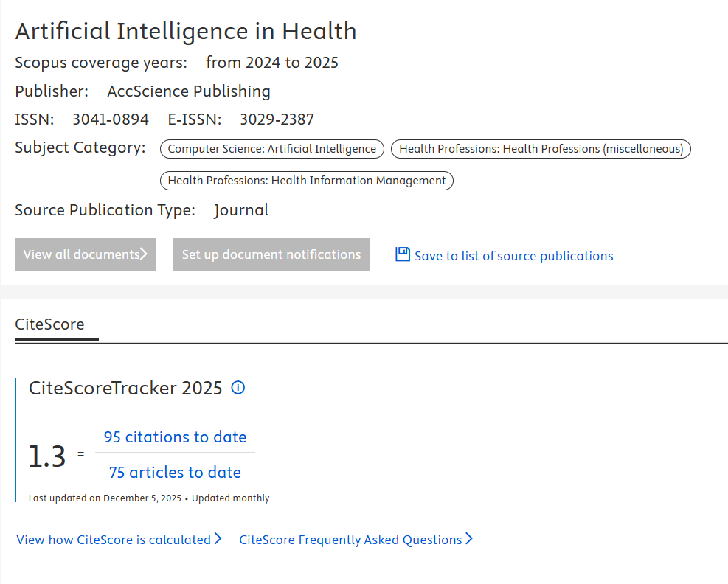Click the AccScience Publishing publisher name
The image size is (728, 584).
click(189, 91)
